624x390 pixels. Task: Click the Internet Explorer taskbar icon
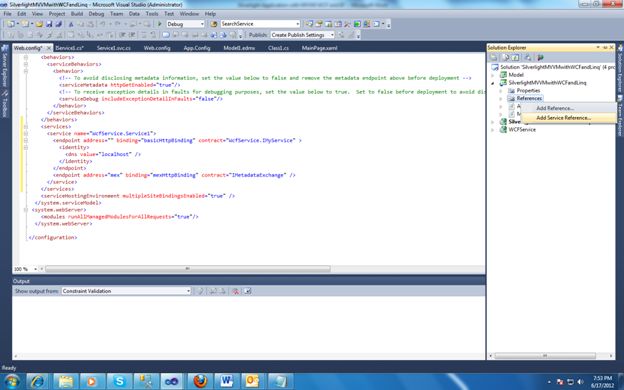tap(37, 382)
